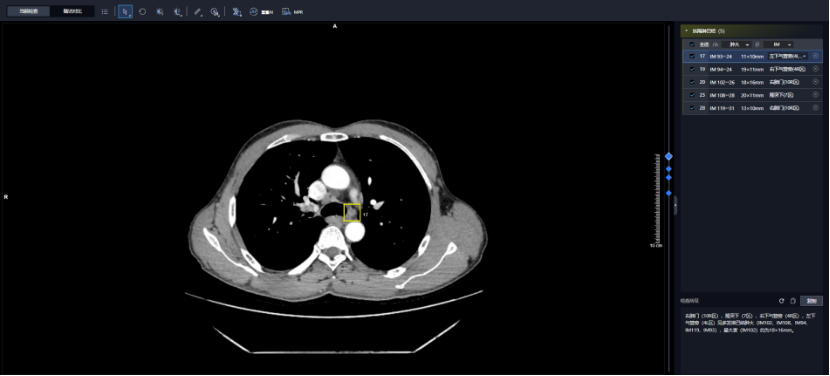This screenshot has width=830, height=376.
Task: Switch to the current exam tab
Action: (x=29, y=11)
